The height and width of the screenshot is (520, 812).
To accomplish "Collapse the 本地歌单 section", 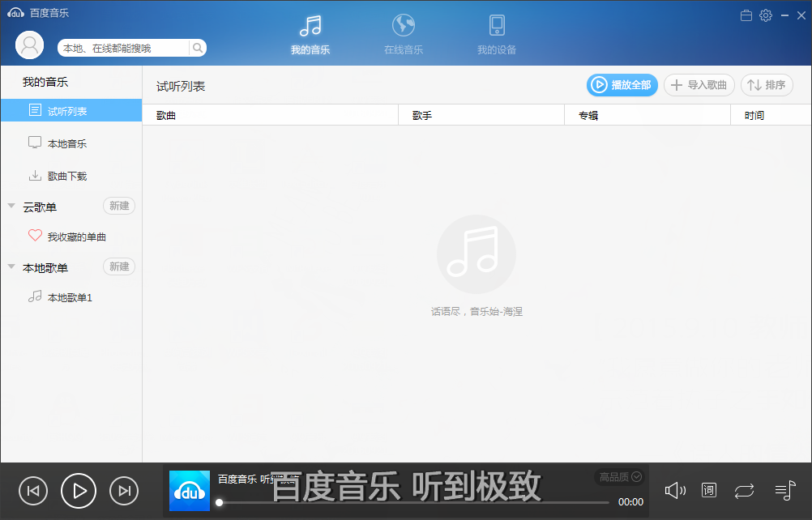I will 11,266.
